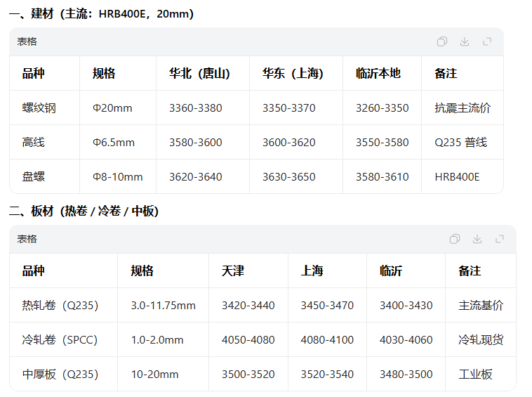Click the 华东（上海）column header
The width and height of the screenshot is (532, 397).
[x=293, y=74]
